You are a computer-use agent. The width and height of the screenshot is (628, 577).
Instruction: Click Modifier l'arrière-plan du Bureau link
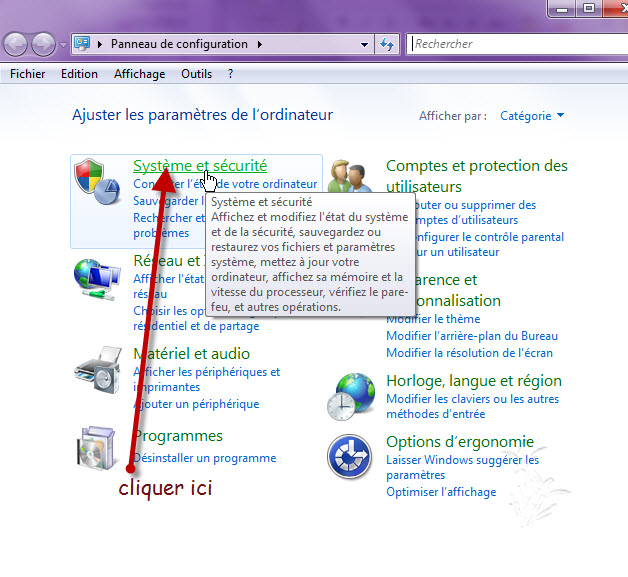472,336
